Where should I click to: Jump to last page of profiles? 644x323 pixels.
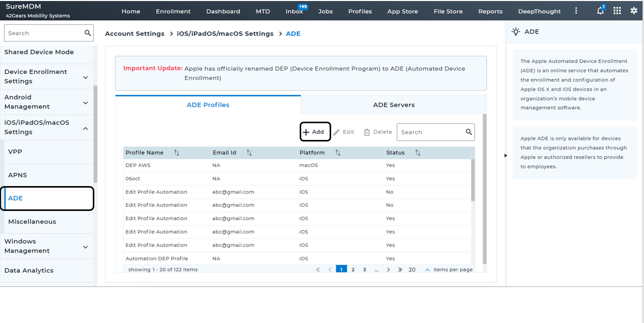pyautogui.click(x=400, y=270)
